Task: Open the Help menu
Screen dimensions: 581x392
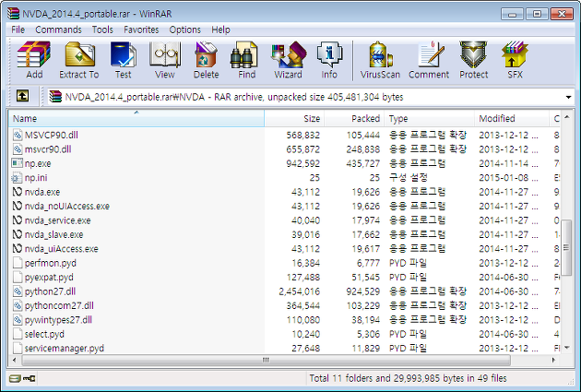Action: coord(220,30)
